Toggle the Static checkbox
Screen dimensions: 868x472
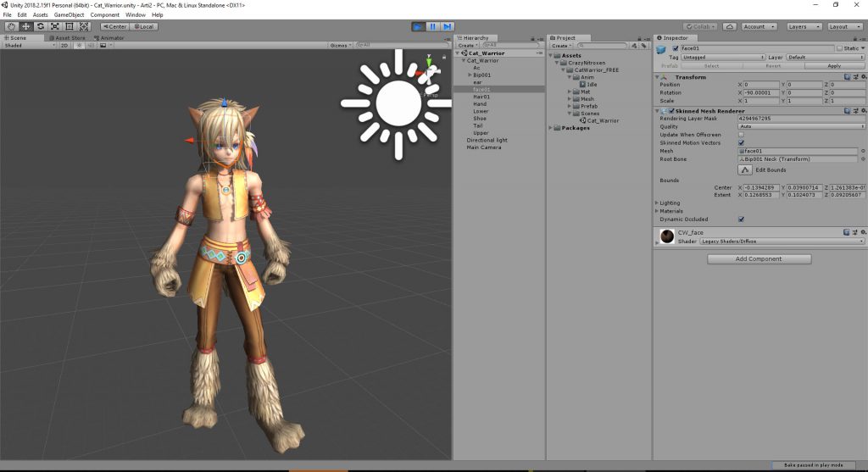839,48
